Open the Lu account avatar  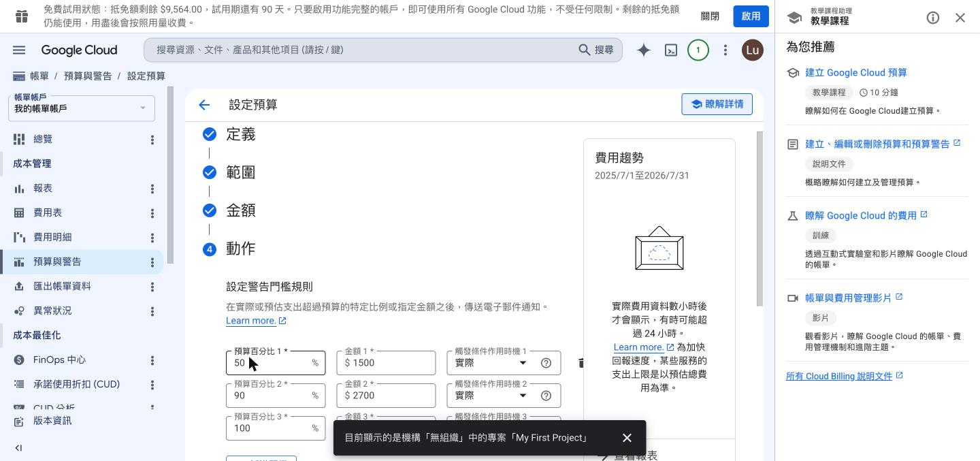[x=752, y=50]
